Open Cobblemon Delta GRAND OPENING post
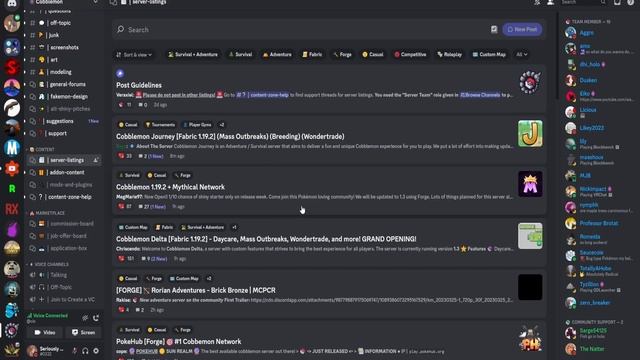Screen dimensions: 640x360 329,242
